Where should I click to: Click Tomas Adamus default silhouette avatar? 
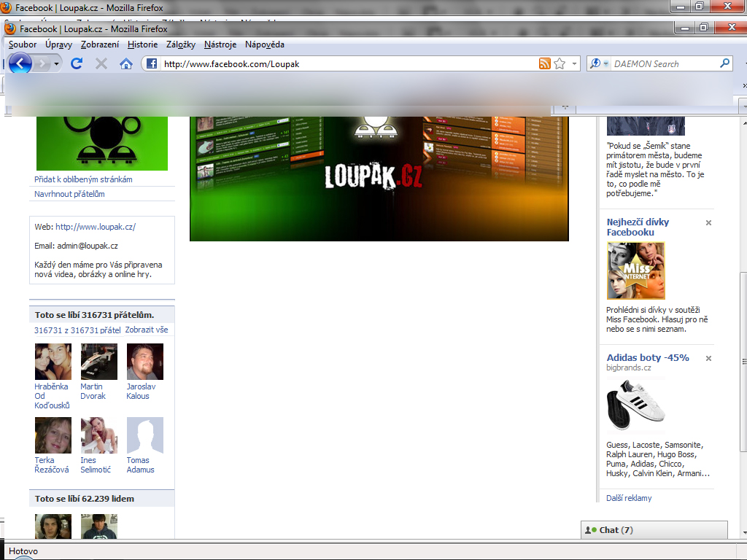[x=145, y=435]
